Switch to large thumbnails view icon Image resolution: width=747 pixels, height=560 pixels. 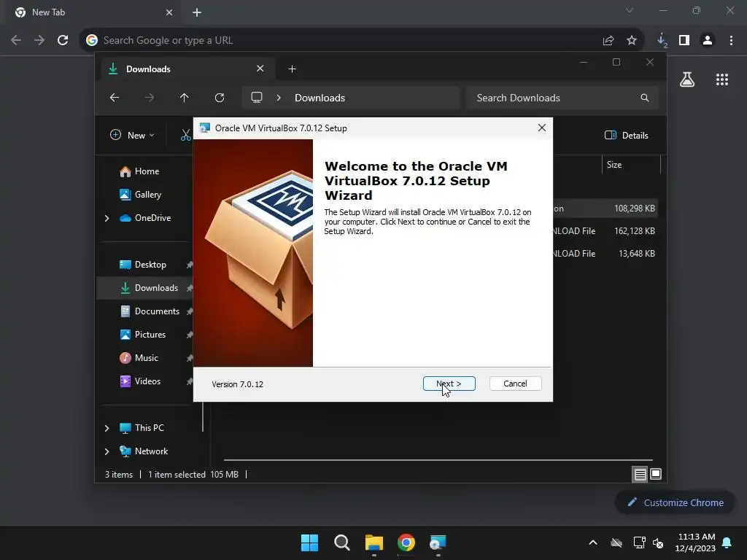(656, 474)
